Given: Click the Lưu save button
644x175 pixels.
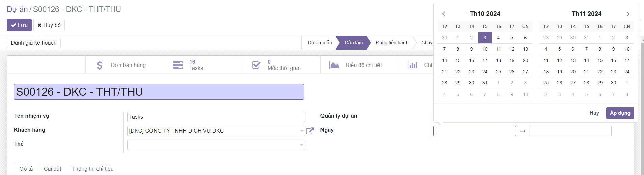Looking at the screenshot, I should pyautogui.click(x=19, y=25).
